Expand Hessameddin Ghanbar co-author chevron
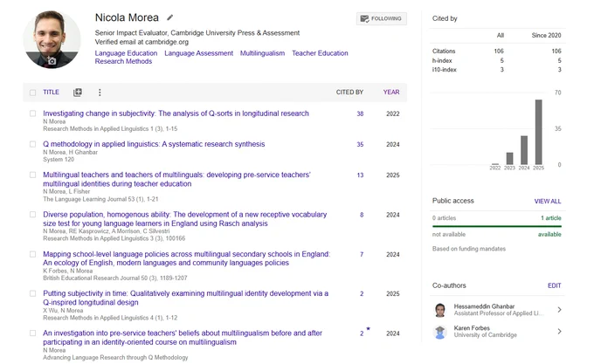The height and width of the screenshot is (364, 594). [x=559, y=310]
